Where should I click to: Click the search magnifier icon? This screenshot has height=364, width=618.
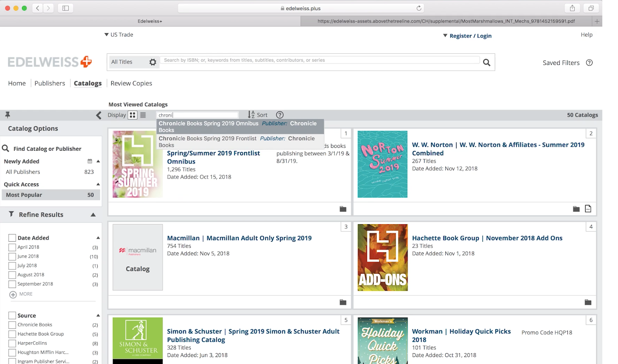point(486,63)
